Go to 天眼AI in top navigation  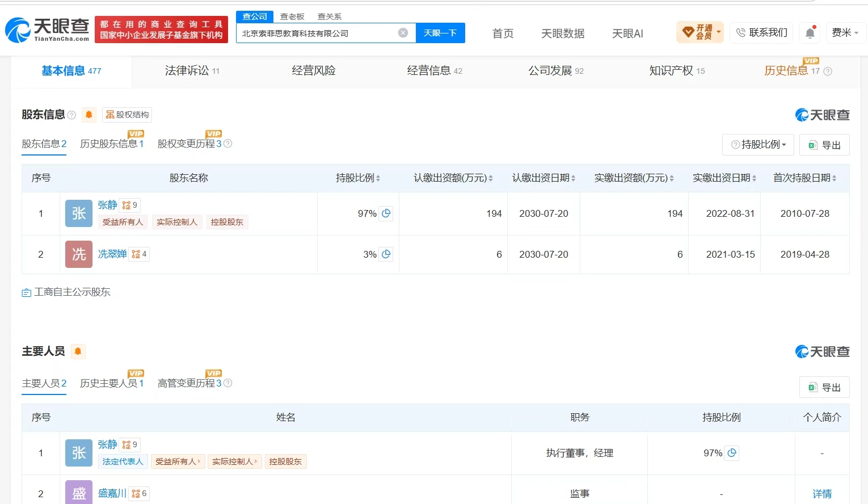[627, 33]
